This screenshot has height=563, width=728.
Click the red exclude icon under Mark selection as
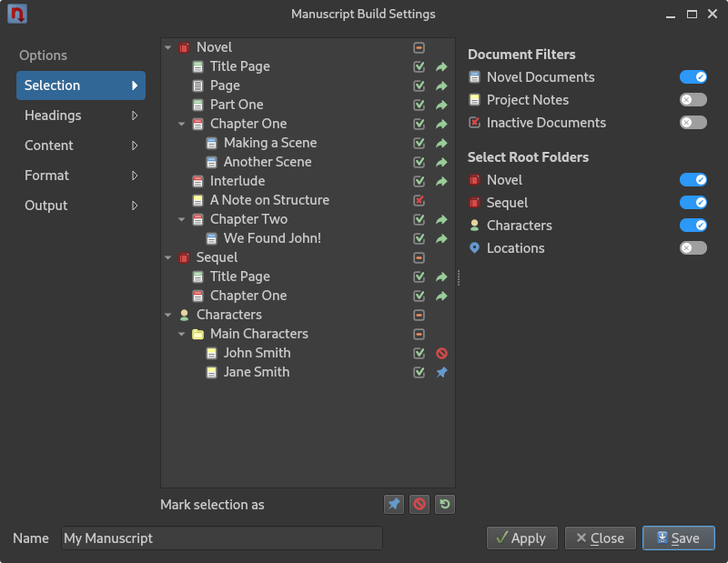pyautogui.click(x=420, y=504)
